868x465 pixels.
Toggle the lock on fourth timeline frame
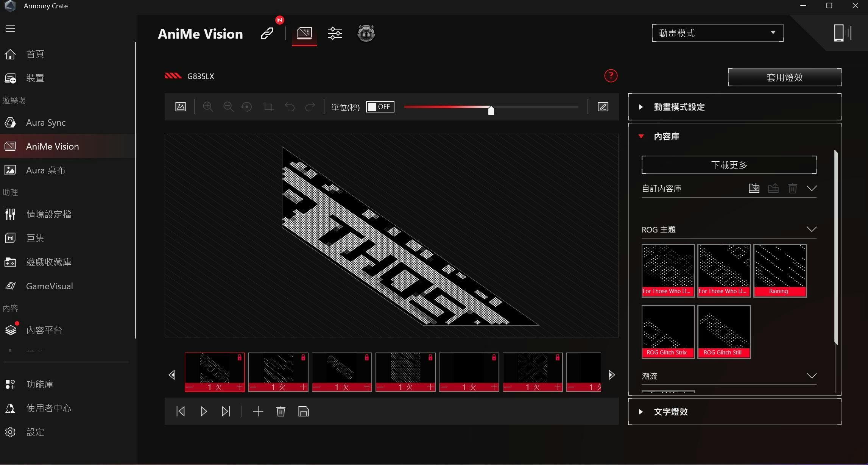(430, 357)
